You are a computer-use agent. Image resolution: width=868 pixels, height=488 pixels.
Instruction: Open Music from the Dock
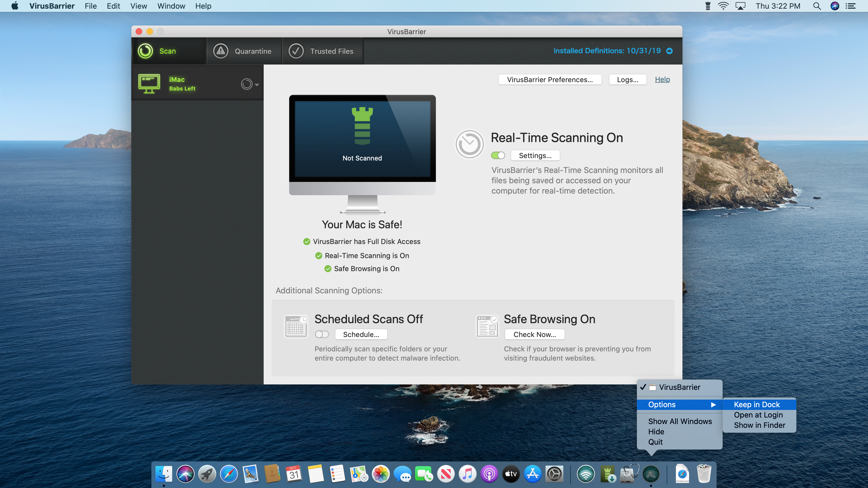click(467, 474)
